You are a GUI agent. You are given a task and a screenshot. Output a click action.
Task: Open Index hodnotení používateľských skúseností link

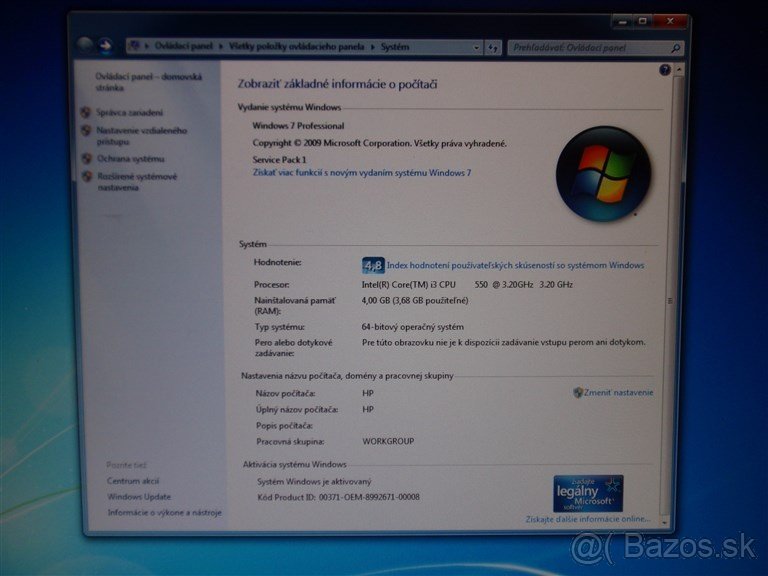click(x=515, y=265)
